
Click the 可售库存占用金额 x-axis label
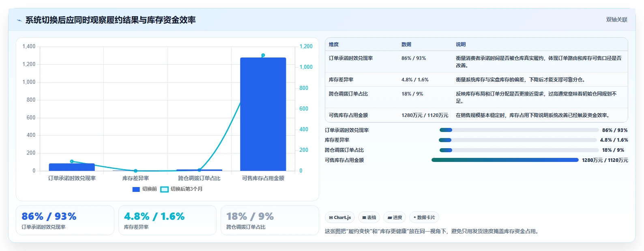(263, 178)
